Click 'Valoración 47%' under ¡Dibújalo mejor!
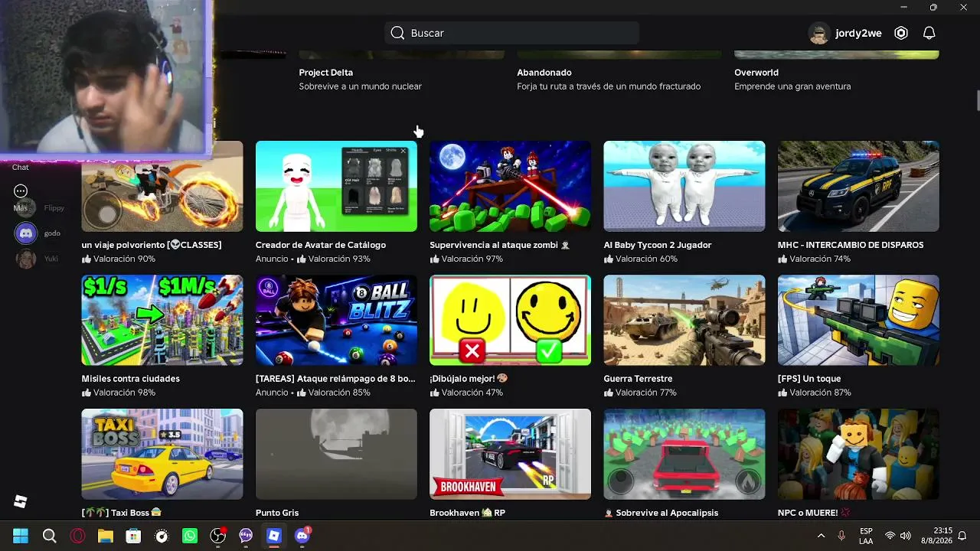980x551 pixels. 472,393
